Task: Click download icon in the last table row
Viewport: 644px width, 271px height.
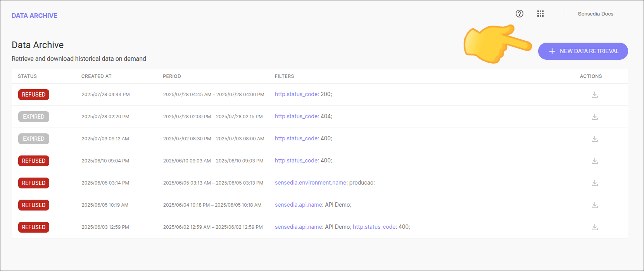Action: pos(594,227)
